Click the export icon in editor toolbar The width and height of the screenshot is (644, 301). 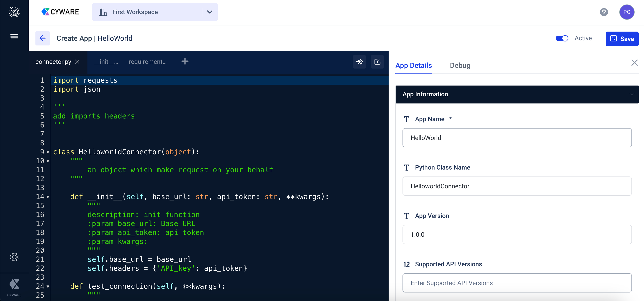(x=377, y=62)
